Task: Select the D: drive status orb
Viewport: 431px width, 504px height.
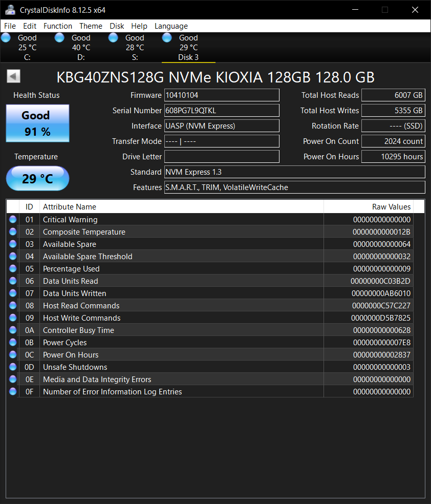Action: 60,38
